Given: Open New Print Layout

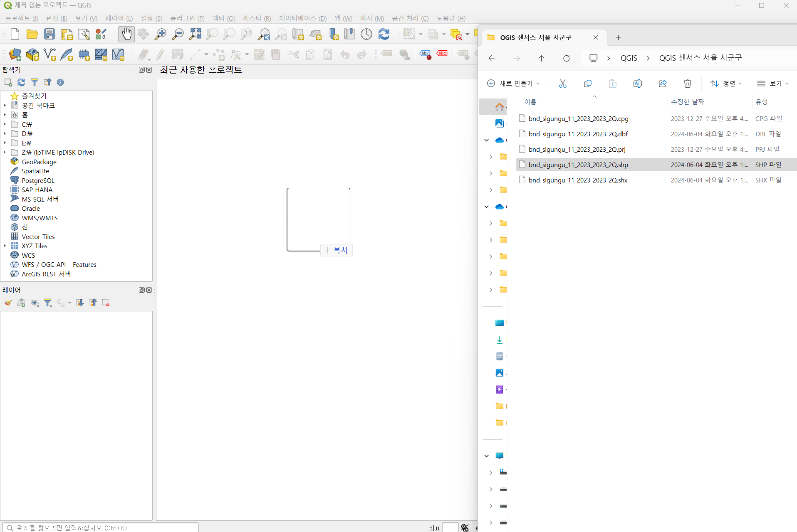Looking at the screenshot, I should [x=67, y=34].
